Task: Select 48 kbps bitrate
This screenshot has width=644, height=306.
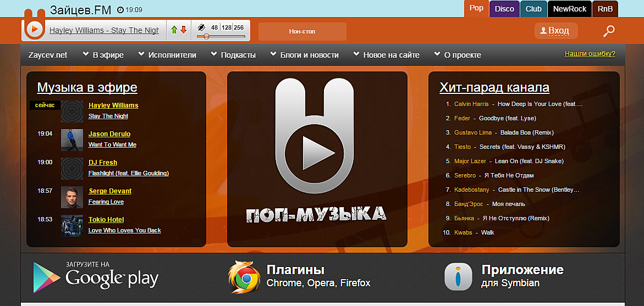Action: click(214, 27)
